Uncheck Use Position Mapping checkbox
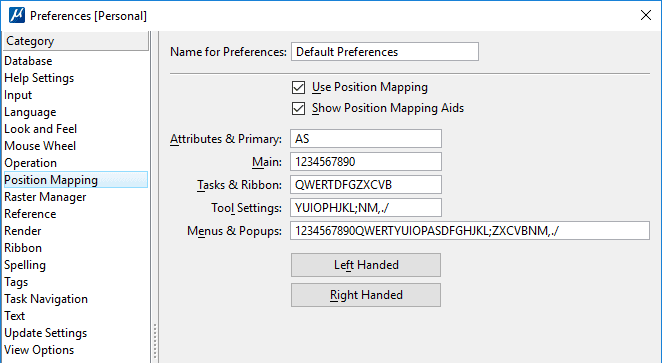The height and width of the screenshot is (363, 662). pyautogui.click(x=298, y=87)
